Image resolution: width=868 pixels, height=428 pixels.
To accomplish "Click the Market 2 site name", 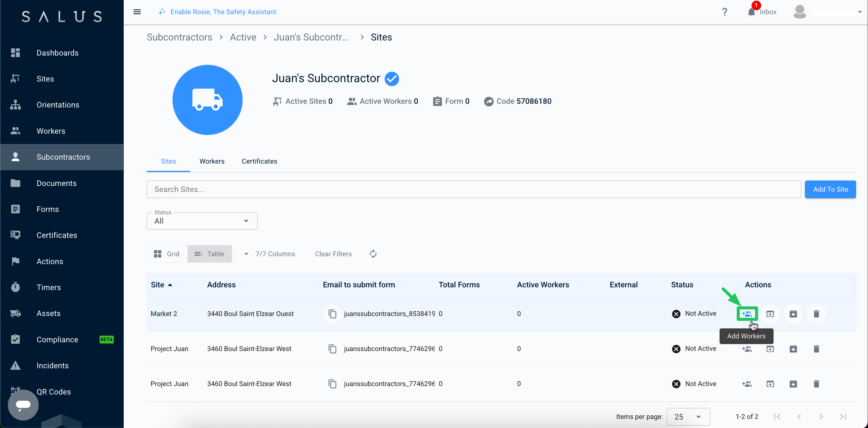I will coord(164,314).
